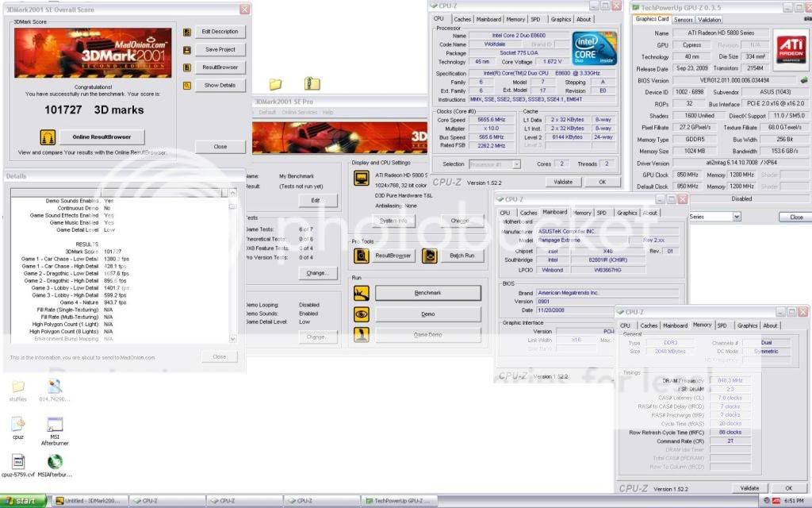The width and height of the screenshot is (812, 508).
Task: Click the ResultBrowser icon under Pro Tools
Action: 361,256
